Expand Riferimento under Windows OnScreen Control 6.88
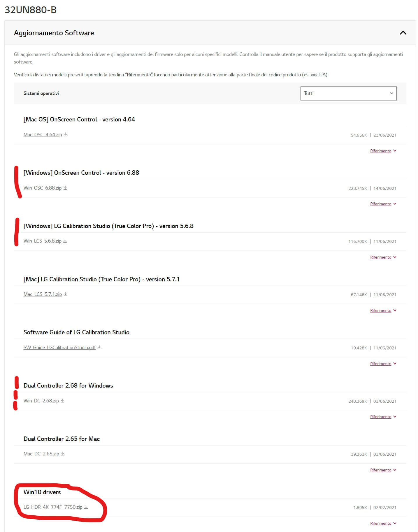The image size is (418, 532). point(383,204)
